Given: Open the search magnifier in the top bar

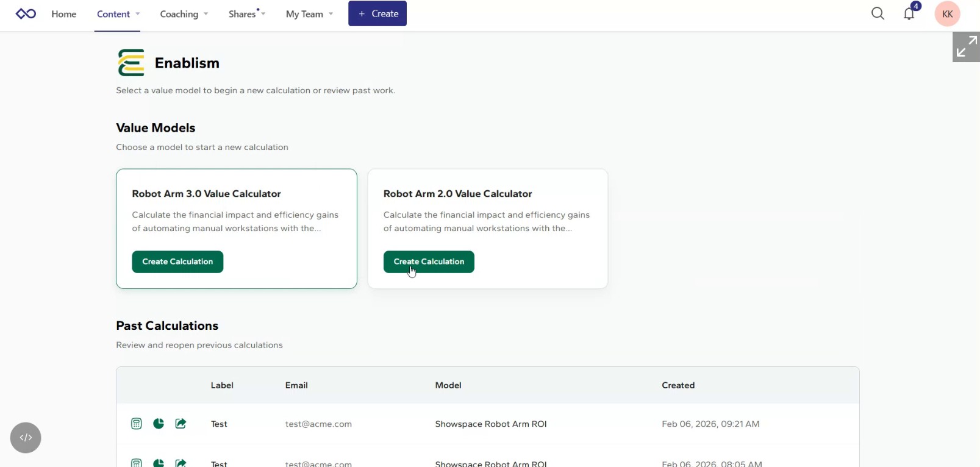Looking at the screenshot, I should [x=878, y=13].
